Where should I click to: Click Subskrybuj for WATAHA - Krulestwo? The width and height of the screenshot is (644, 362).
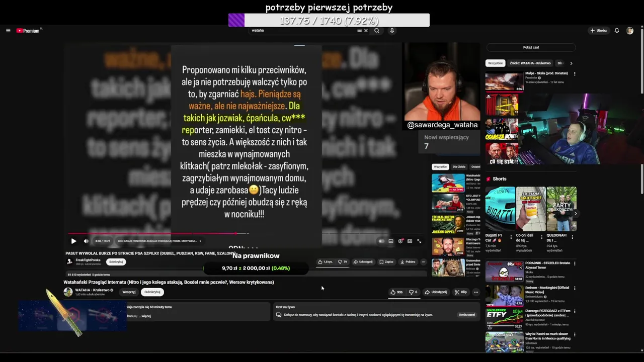tap(152, 292)
